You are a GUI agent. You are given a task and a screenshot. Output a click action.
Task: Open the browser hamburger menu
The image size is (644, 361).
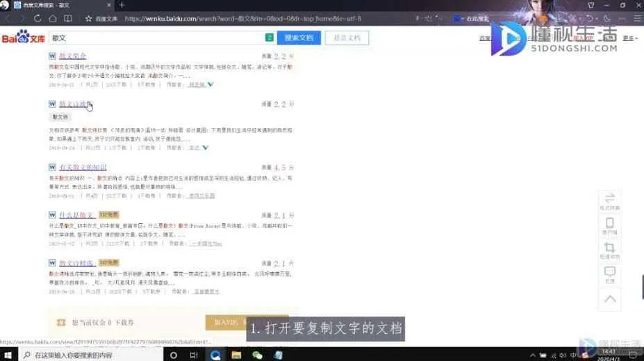click(637, 19)
